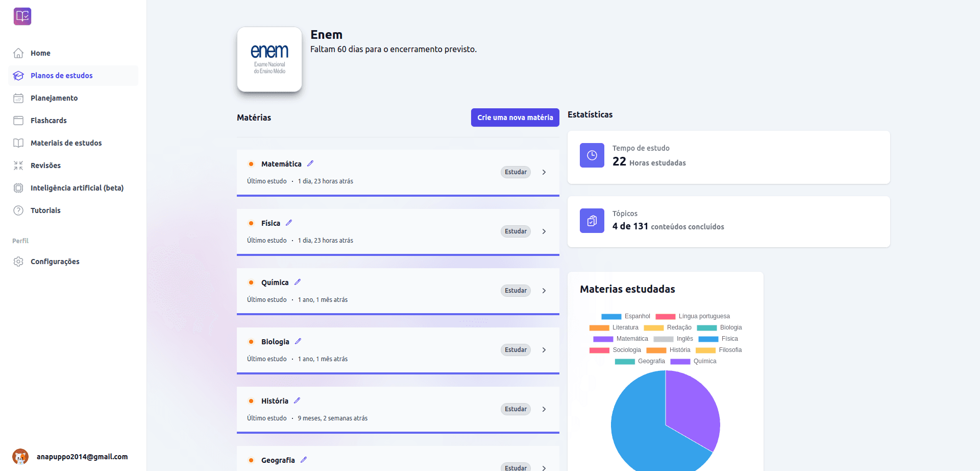The image size is (980, 471).
Task: Click anapuppo2014@gmail.com account email
Action: [82, 457]
